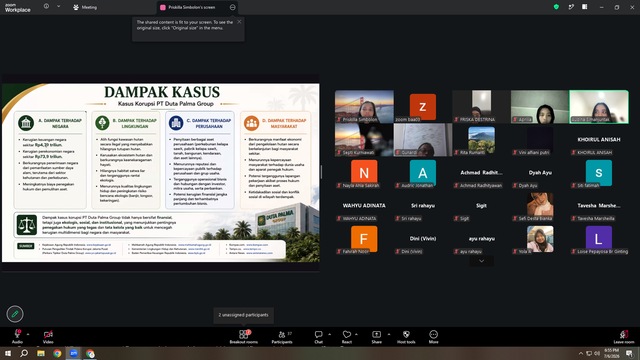Select Aprilia's video tile
Screen dimensions: 640x360
click(x=540, y=107)
